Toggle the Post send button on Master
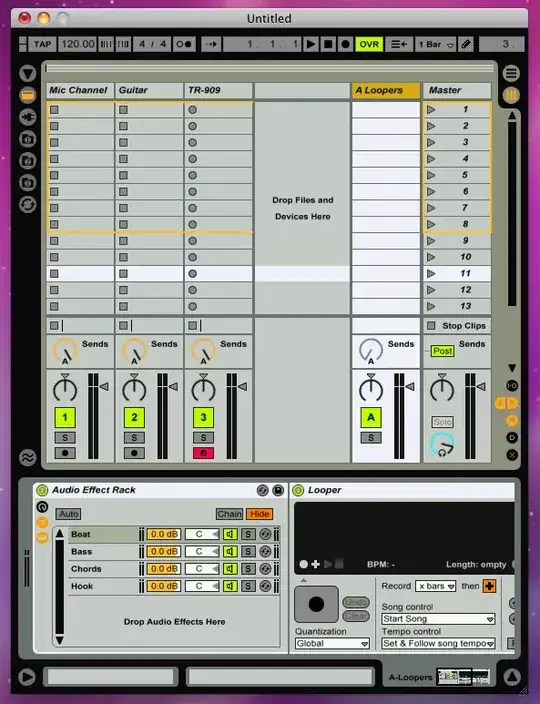This screenshot has height=704, width=540. click(x=443, y=351)
